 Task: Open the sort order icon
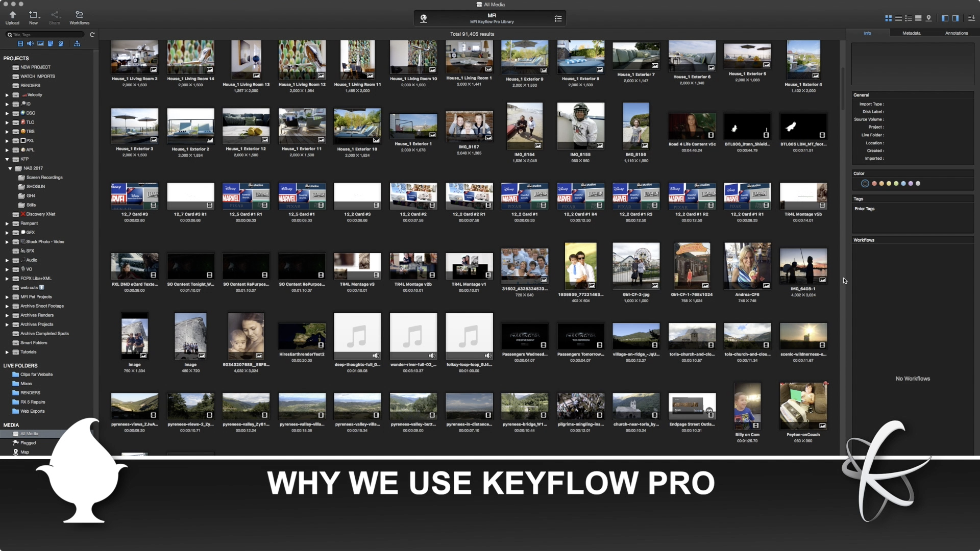(x=971, y=18)
